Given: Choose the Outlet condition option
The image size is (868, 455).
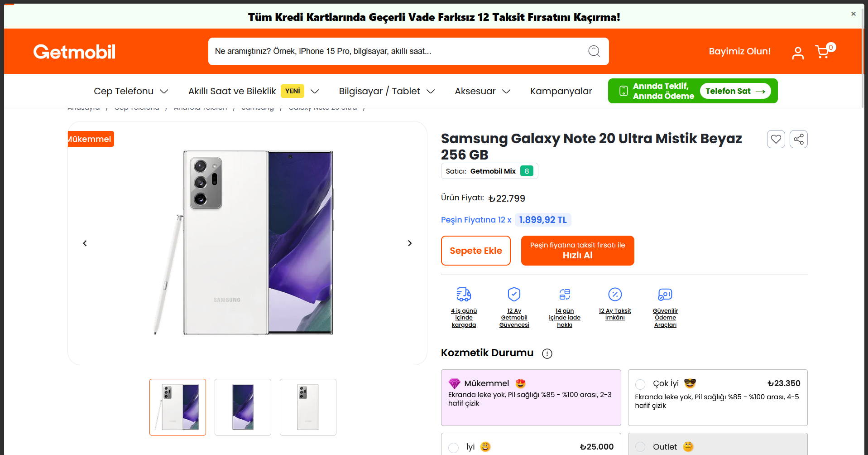Looking at the screenshot, I should 640,447.
